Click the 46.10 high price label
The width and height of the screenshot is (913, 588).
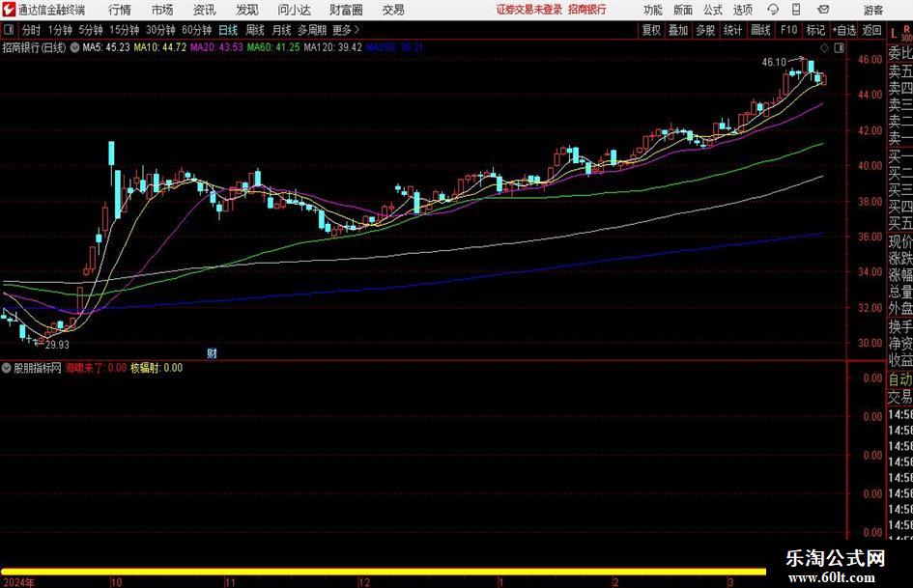point(774,62)
